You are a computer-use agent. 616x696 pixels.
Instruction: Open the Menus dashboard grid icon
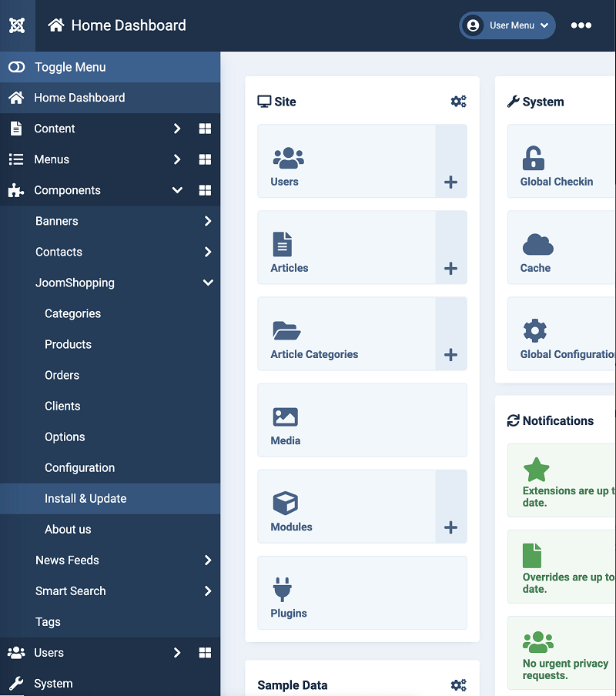tap(205, 159)
